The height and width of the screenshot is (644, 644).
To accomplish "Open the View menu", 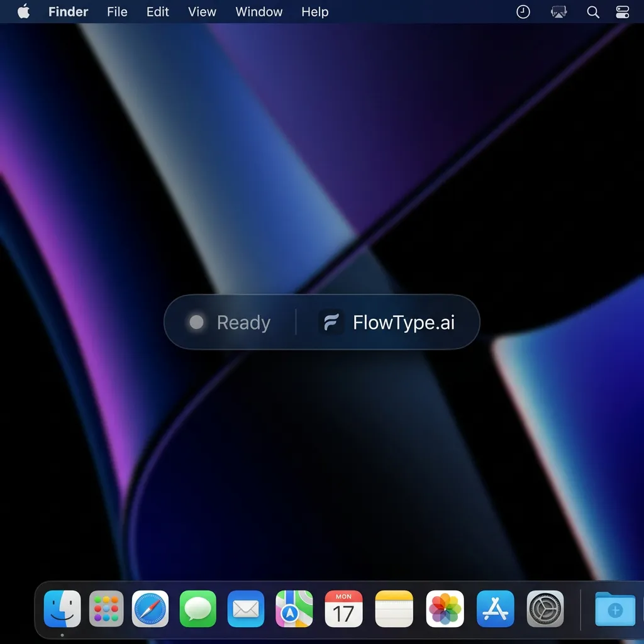I will tap(202, 11).
